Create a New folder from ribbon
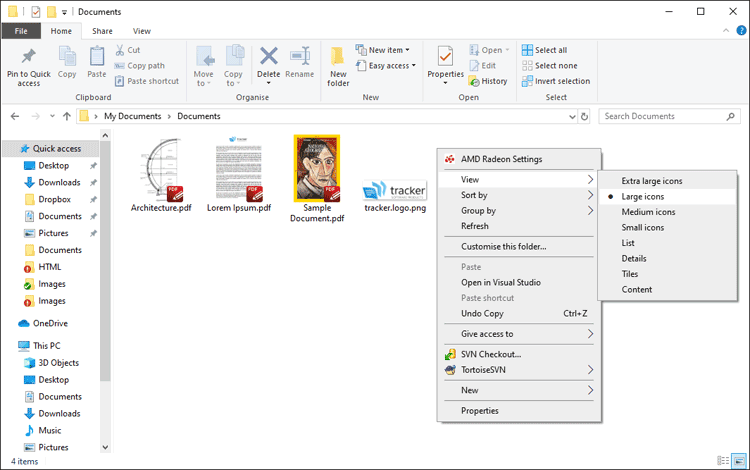This screenshot has height=470, width=750. pyautogui.click(x=338, y=66)
